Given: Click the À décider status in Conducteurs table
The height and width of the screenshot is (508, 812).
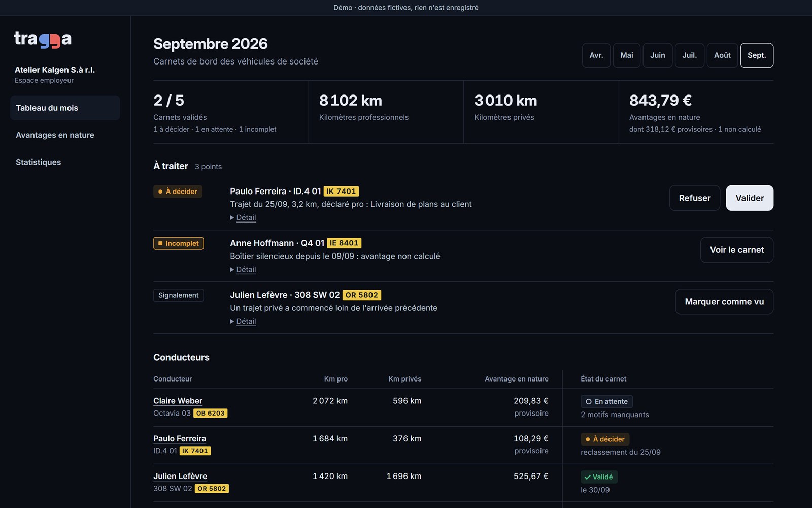Looking at the screenshot, I should click(x=605, y=439).
